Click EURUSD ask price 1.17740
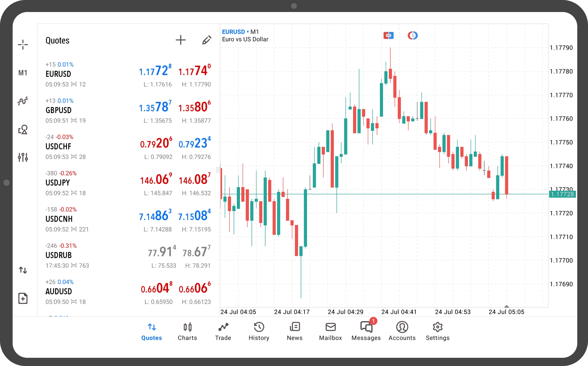Image resolution: width=588 pixels, height=366 pixels. (x=195, y=70)
